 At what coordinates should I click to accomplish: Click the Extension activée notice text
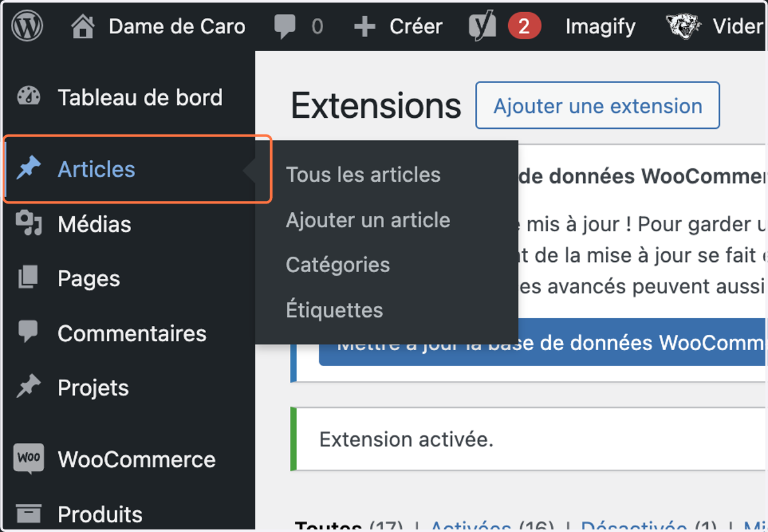406,440
